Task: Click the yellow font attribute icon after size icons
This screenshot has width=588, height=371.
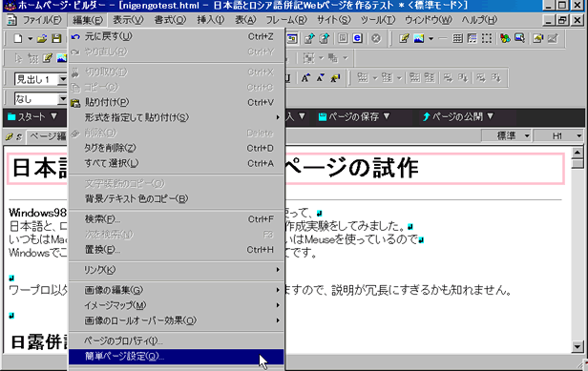Action: [x=335, y=78]
